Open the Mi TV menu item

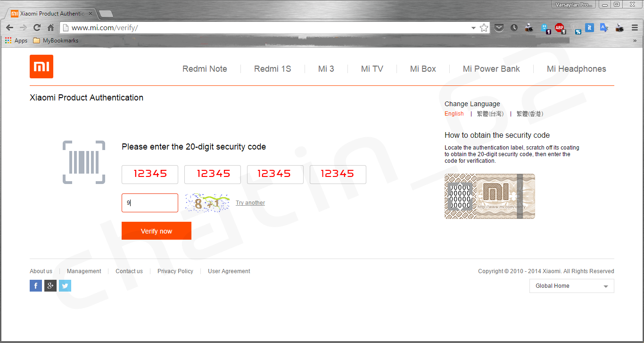point(372,69)
